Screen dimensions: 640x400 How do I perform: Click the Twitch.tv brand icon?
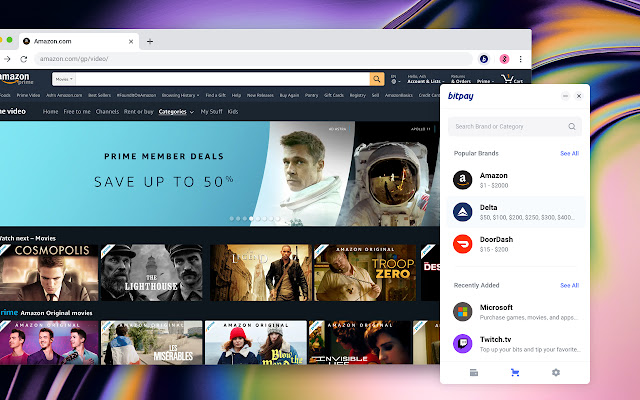click(x=462, y=344)
